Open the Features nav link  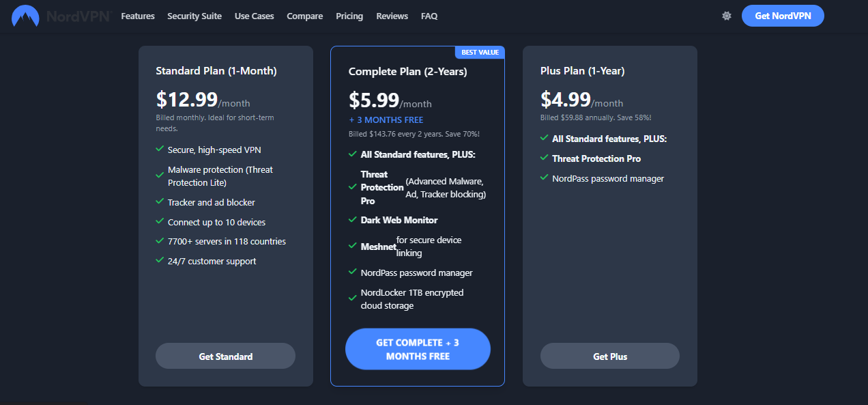[138, 16]
